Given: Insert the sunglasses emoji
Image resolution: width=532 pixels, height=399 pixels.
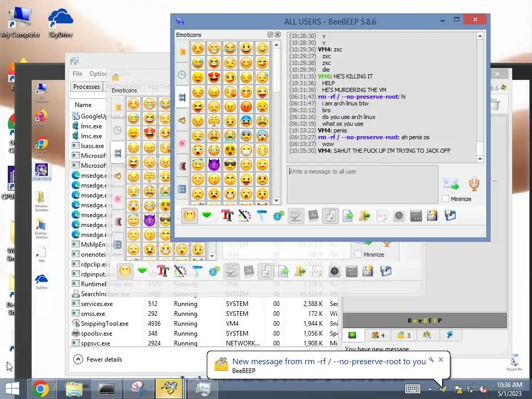Looking at the screenshot, I should [230, 165].
